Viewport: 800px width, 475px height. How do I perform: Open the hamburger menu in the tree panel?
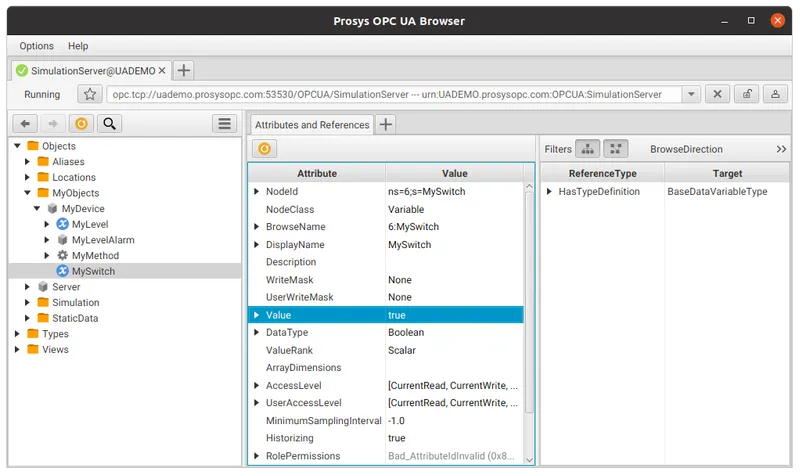point(224,123)
